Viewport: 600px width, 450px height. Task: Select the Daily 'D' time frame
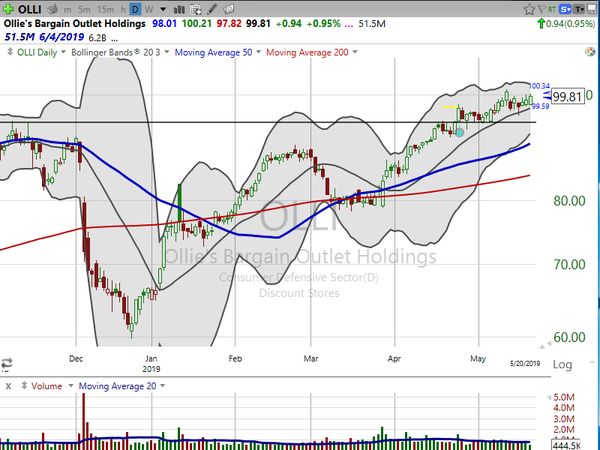click(135, 9)
